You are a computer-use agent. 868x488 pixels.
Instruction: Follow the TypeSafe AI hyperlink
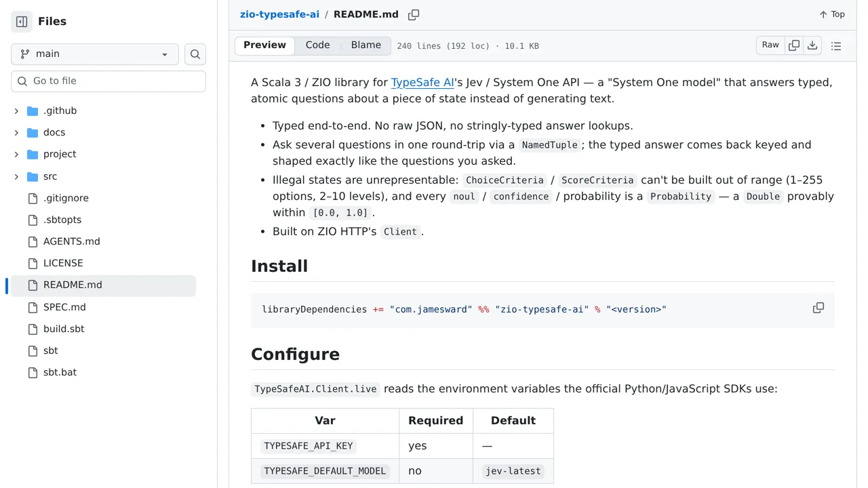[422, 82]
